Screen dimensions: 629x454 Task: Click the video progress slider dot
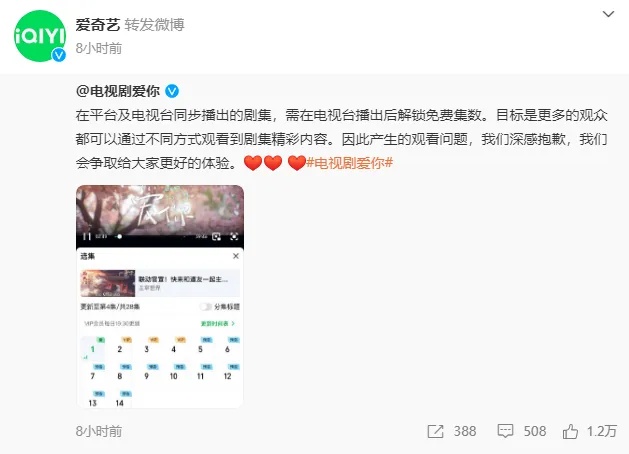point(119,237)
